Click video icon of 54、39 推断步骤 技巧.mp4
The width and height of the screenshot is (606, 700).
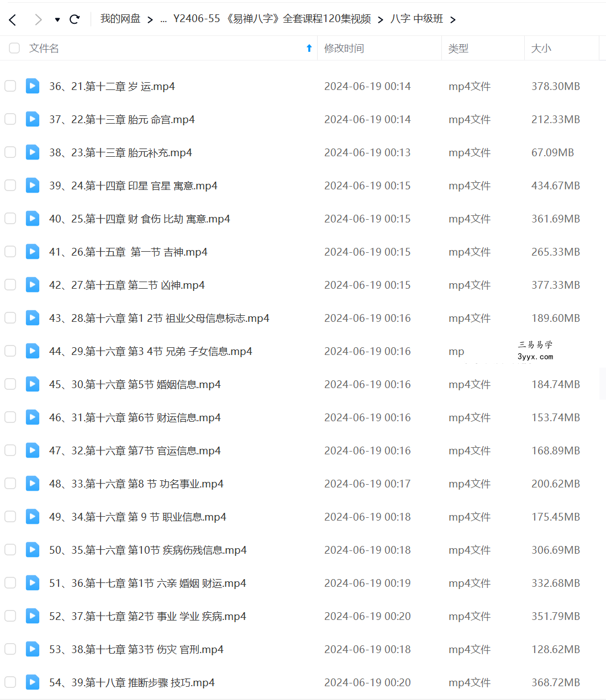33,682
